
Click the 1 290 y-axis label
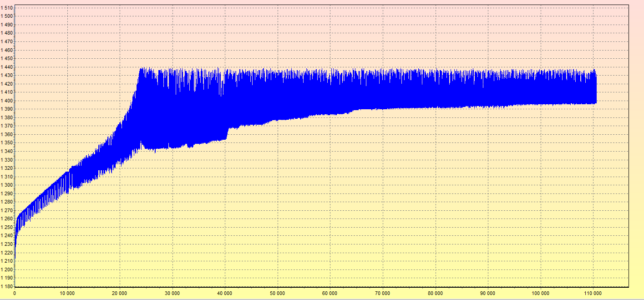[7, 193]
